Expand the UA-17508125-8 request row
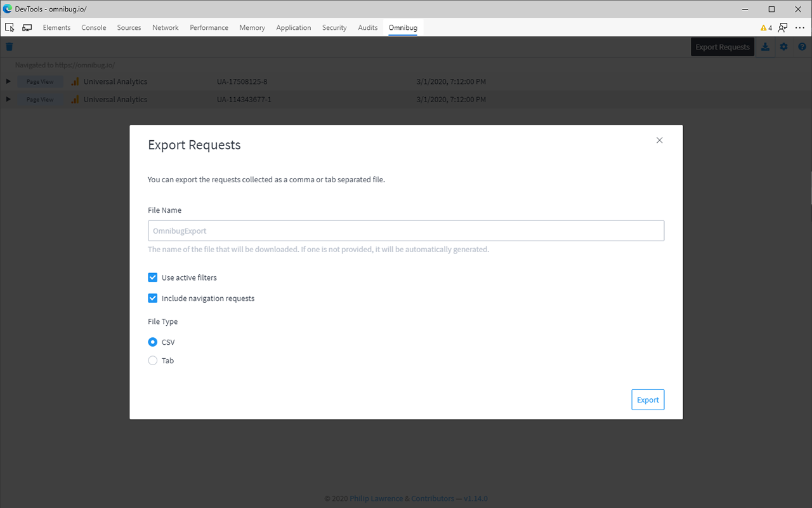This screenshot has width=812, height=508. [8, 81]
